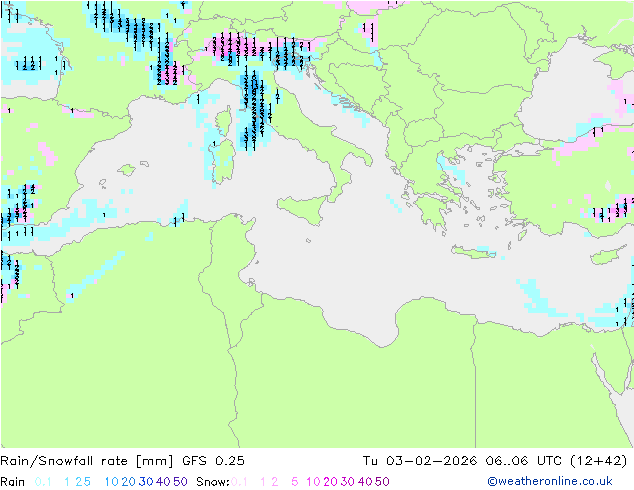Click the 'Tu 03-02-2026' date text

click(420, 461)
